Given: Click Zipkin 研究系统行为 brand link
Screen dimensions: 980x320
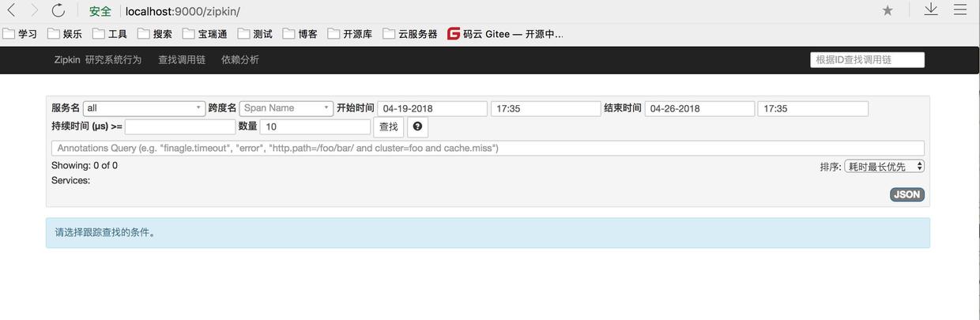Looking at the screenshot, I should pos(98,60).
